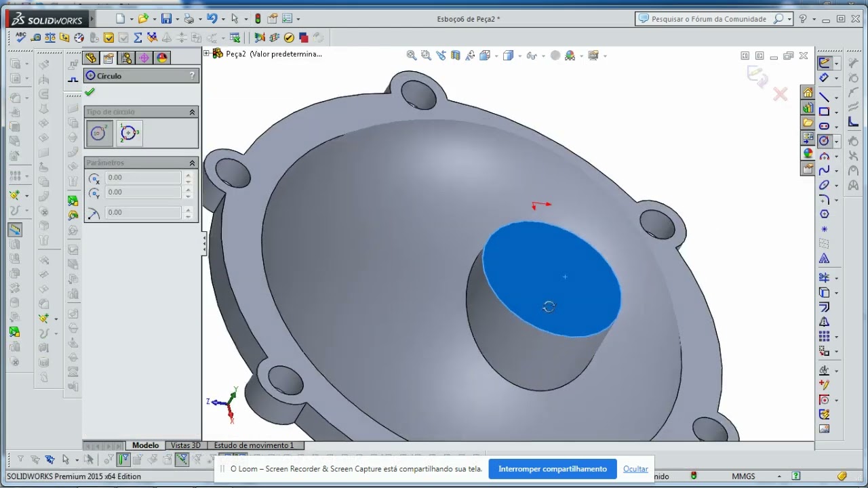
Task: Select the Corner Rectangle sketch tool
Action: (824, 112)
